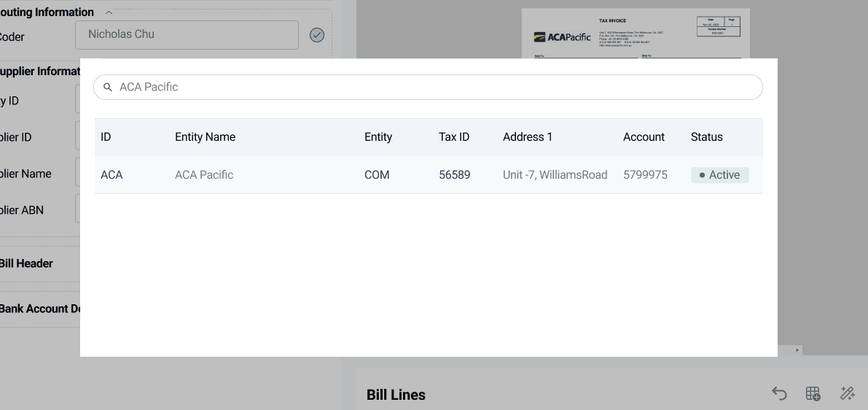Click the Account column header
This screenshot has height=410, width=868.
[644, 137]
